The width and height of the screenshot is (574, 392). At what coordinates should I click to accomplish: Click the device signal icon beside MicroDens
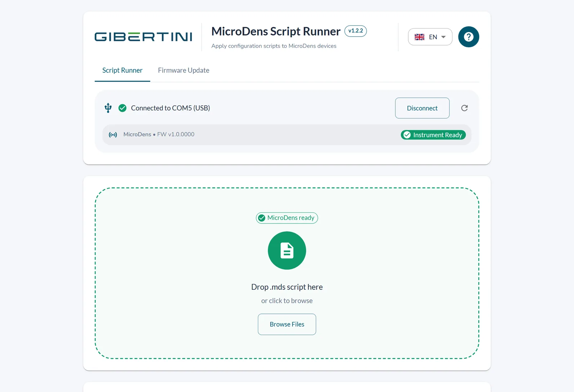(x=113, y=135)
